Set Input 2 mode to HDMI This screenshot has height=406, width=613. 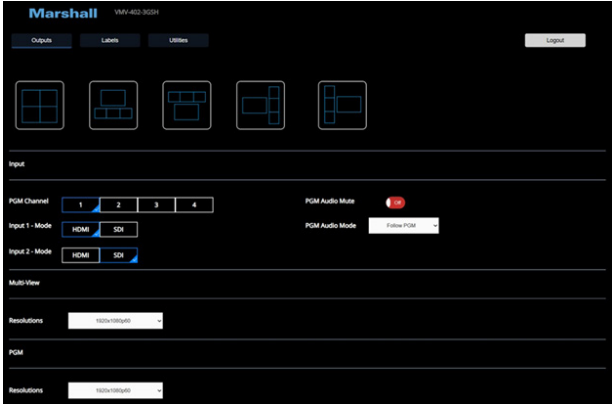pos(81,255)
